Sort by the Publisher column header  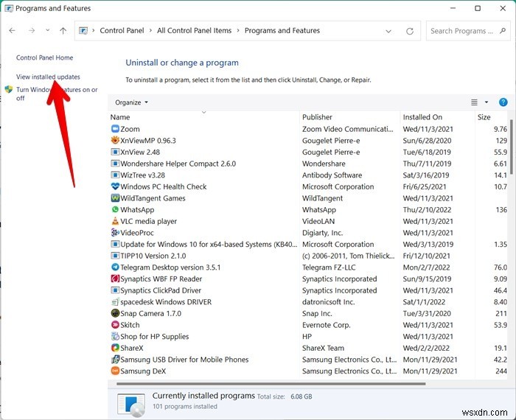point(317,117)
